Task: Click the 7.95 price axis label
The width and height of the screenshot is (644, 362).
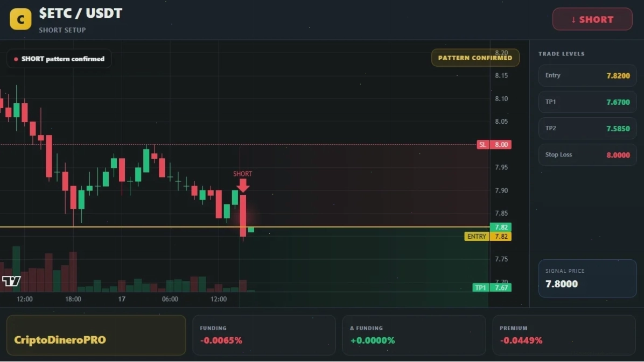Action: tap(501, 167)
